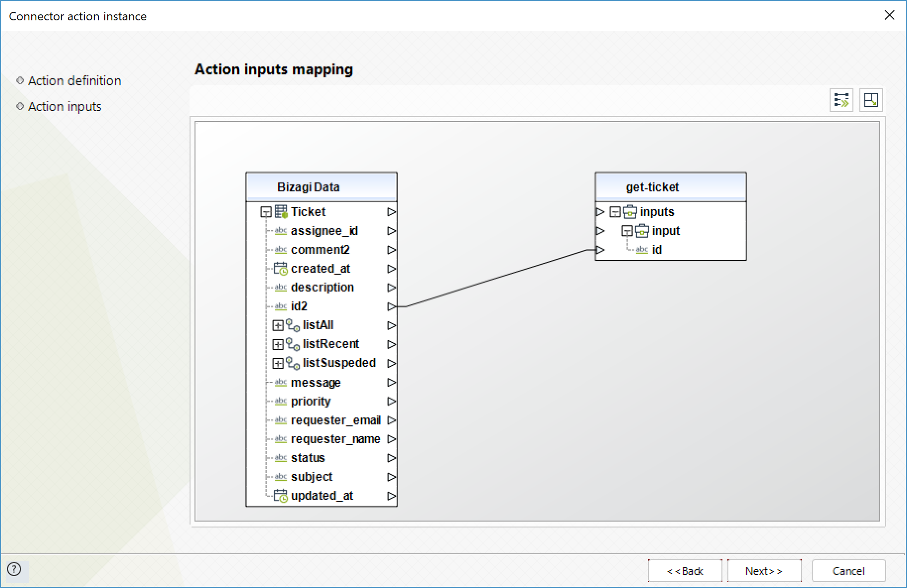Click the output arrow next to subject

[x=392, y=476]
